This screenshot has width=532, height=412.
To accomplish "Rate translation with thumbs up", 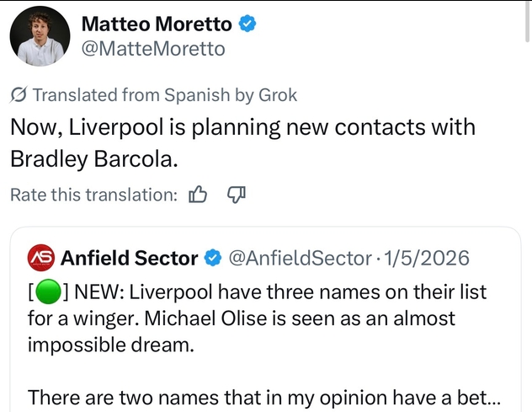I will pos(198,195).
